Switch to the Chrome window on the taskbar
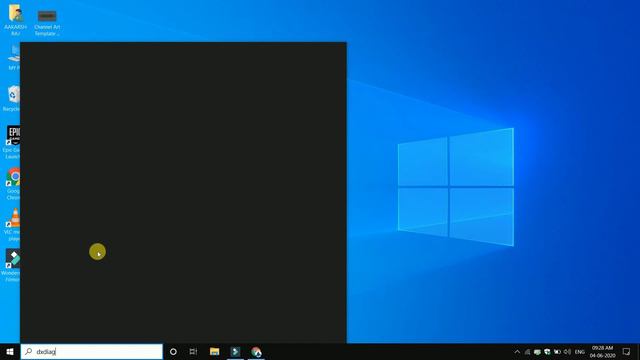Image resolution: width=640 pixels, height=360 pixels. coord(256,351)
